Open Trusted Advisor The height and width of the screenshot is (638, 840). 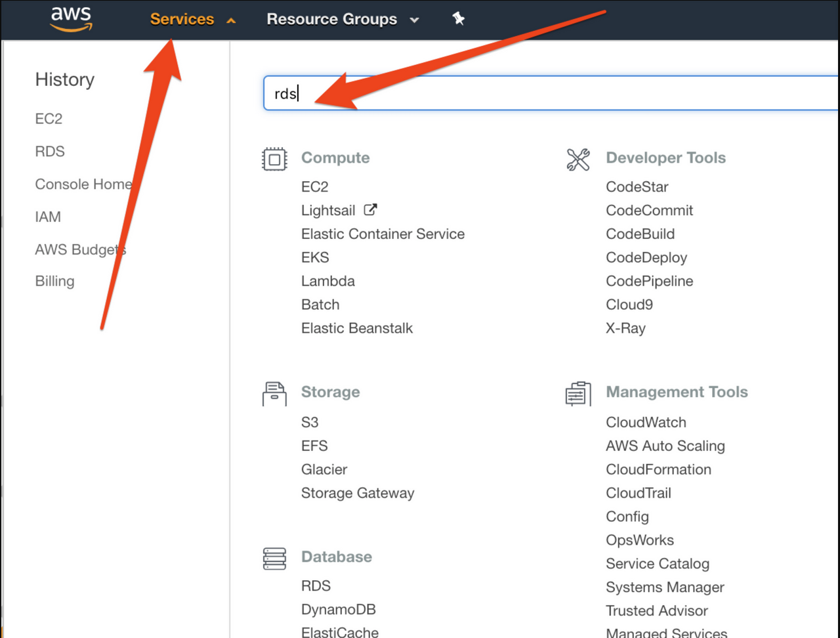point(657,612)
